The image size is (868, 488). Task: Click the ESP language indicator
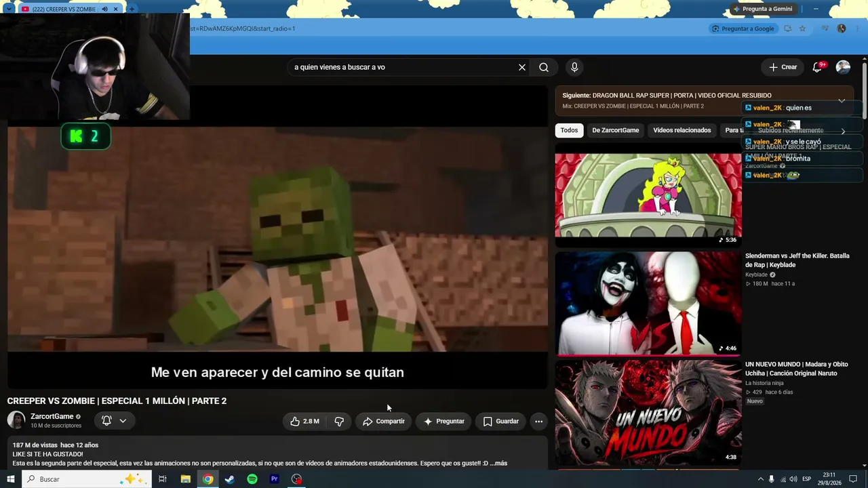(x=807, y=479)
